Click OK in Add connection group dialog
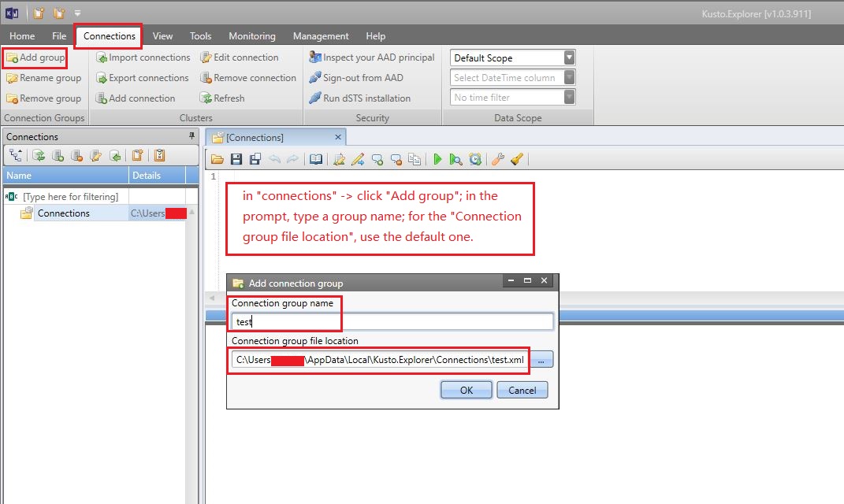This screenshot has height=504, width=844. click(x=467, y=390)
